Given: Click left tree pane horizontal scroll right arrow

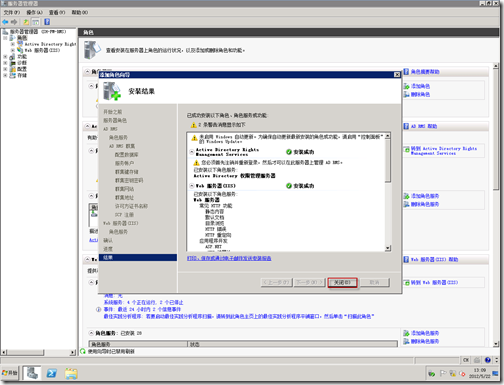Looking at the screenshot, I should (x=73, y=352).
